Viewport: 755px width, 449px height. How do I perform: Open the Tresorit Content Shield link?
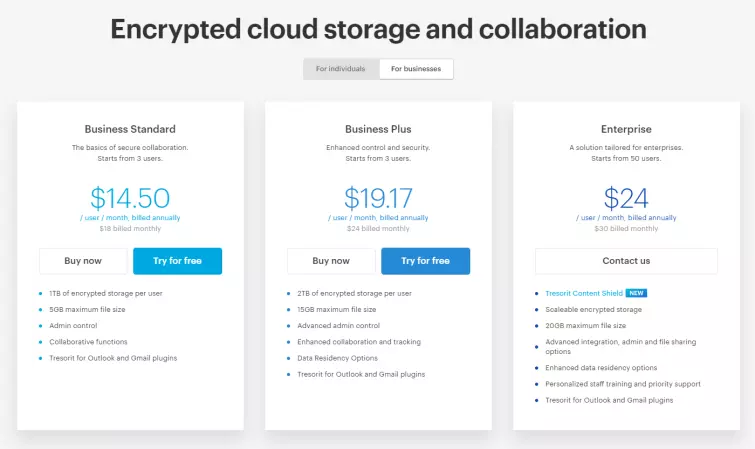pyautogui.click(x=583, y=294)
